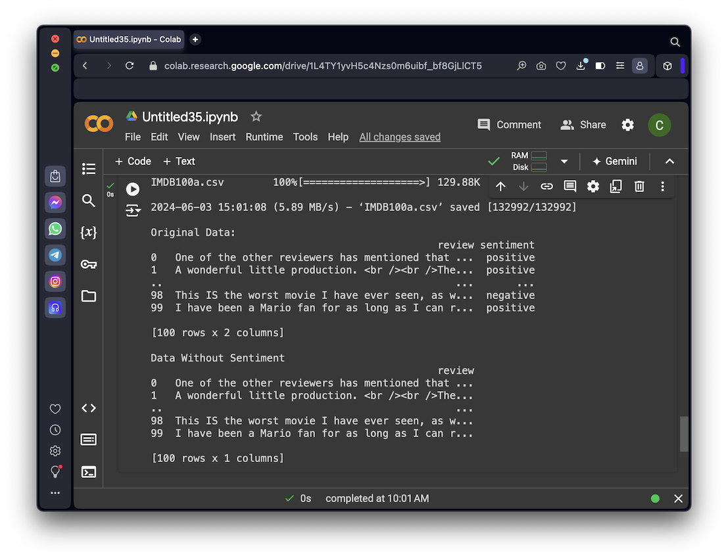The width and height of the screenshot is (728, 560).
Task: Collapse the header with chevron arrow
Action: pos(669,161)
